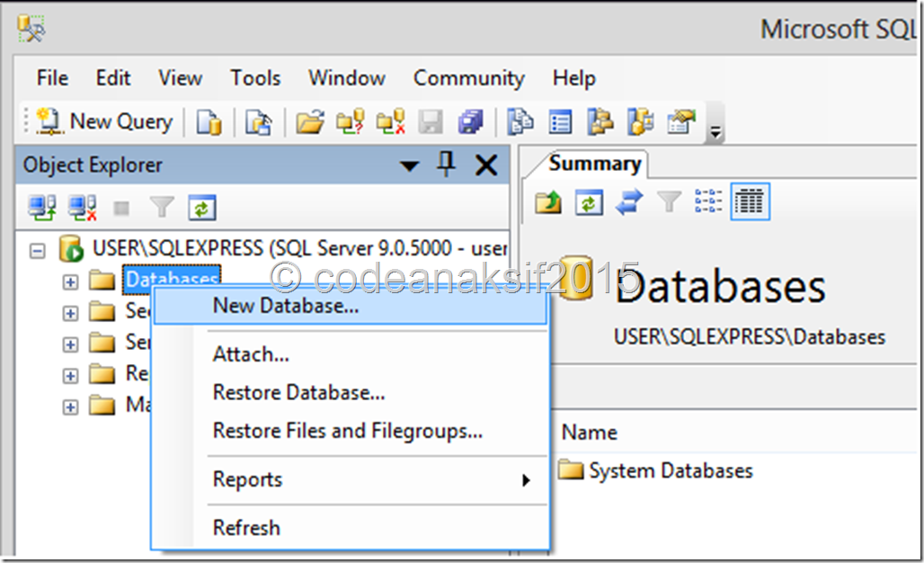This screenshot has height=563, width=924.
Task: Click the Refresh icon in Summary toolbar
Action: (590, 202)
